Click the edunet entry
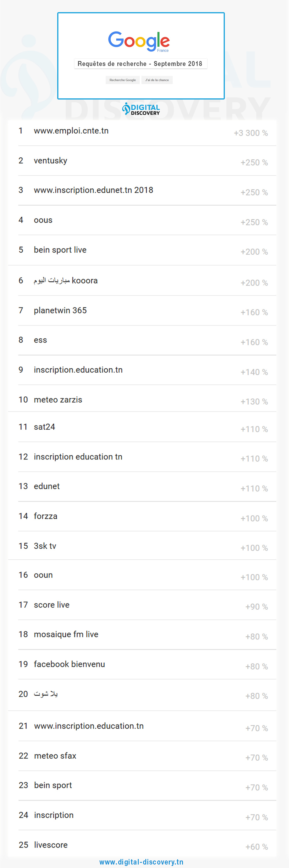Viewport: 289px width, 868px height. click(x=47, y=486)
